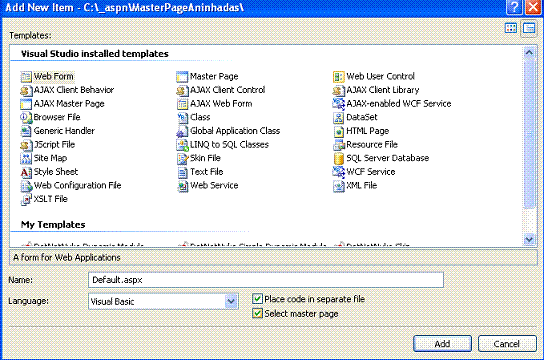Select Web Configuration File icon
544x360 pixels.
click(26, 186)
